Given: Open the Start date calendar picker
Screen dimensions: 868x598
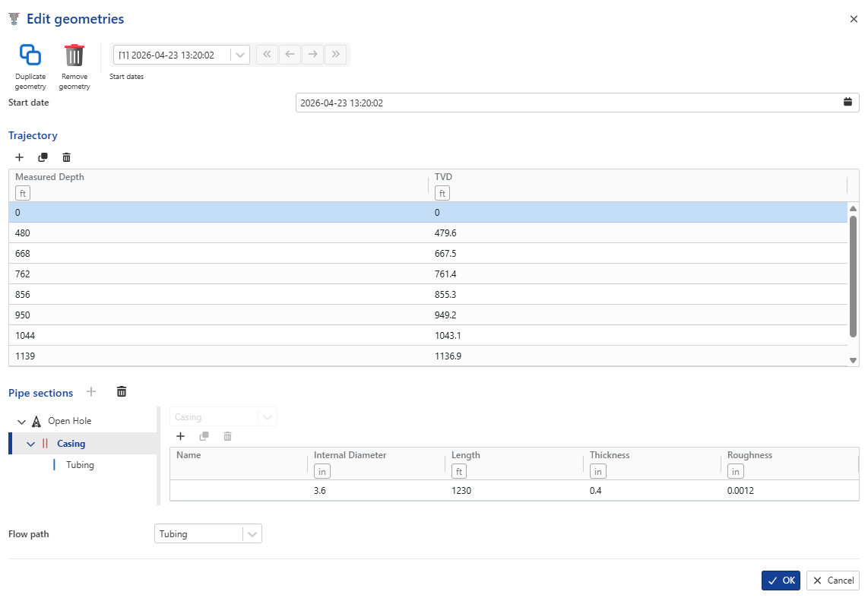Looking at the screenshot, I should coord(847,103).
